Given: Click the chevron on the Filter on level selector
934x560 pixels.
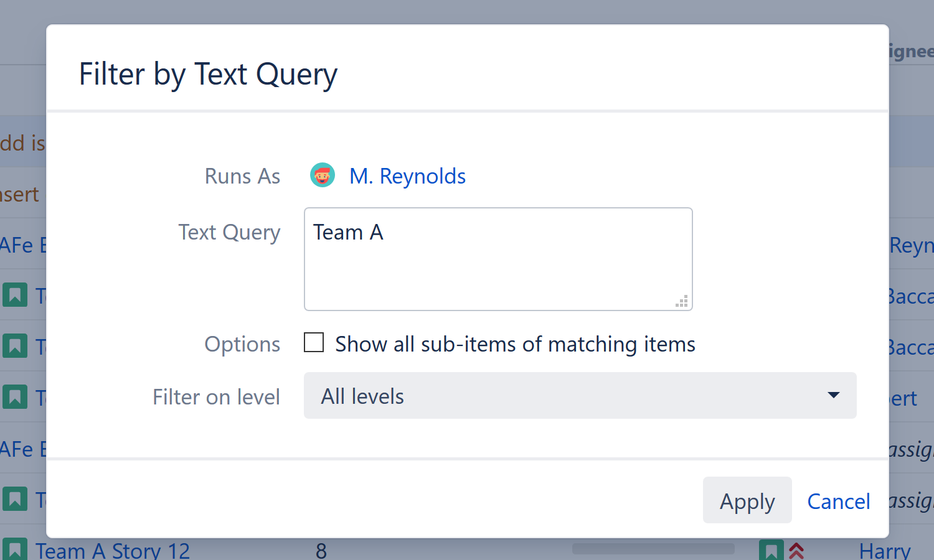Looking at the screenshot, I should [x=833, y=396].
